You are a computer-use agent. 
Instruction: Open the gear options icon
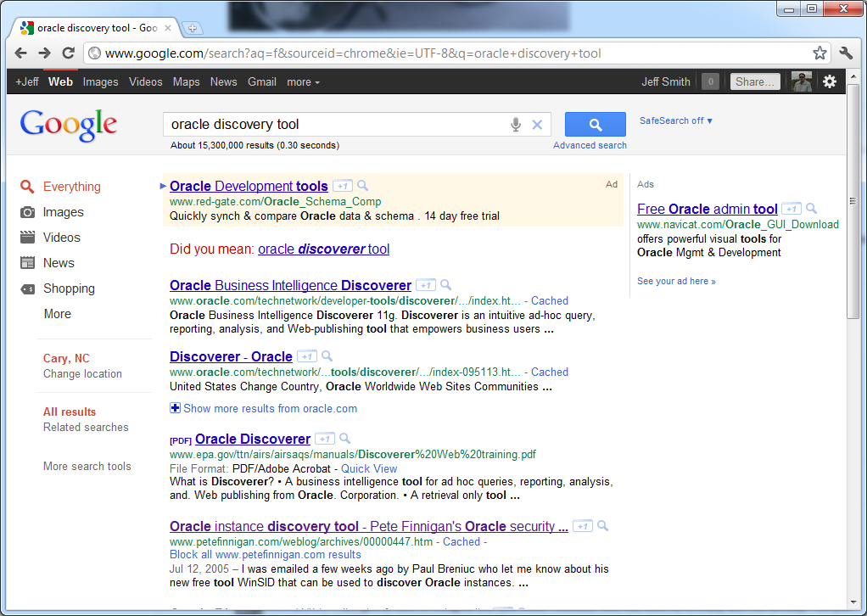click(x=830, y=81)
